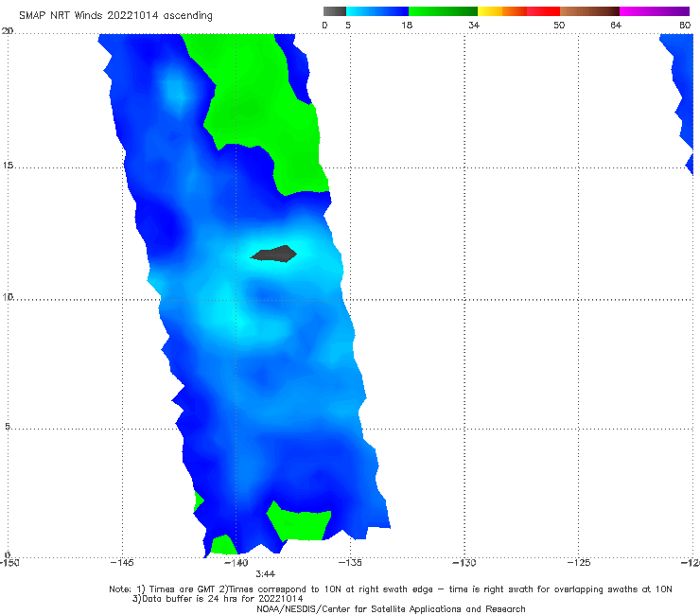Click the note line starting 'Note: 1) Times are GMT'

[391, 589]
